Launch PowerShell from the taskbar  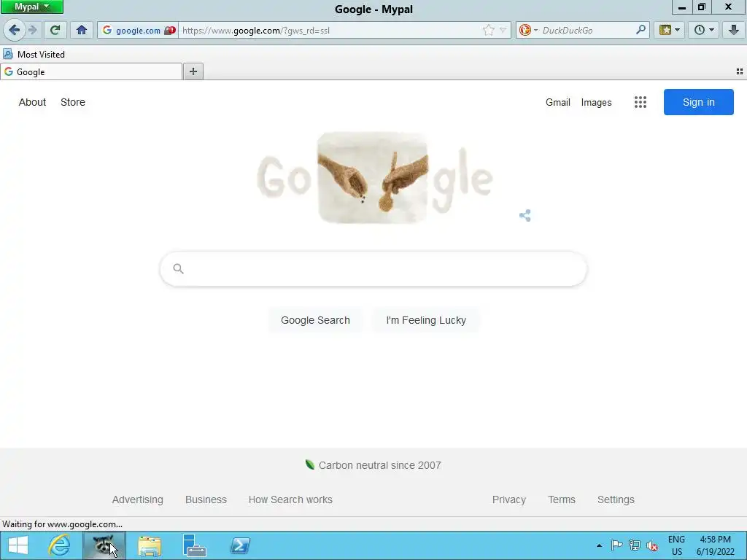(x=239, y=545)
